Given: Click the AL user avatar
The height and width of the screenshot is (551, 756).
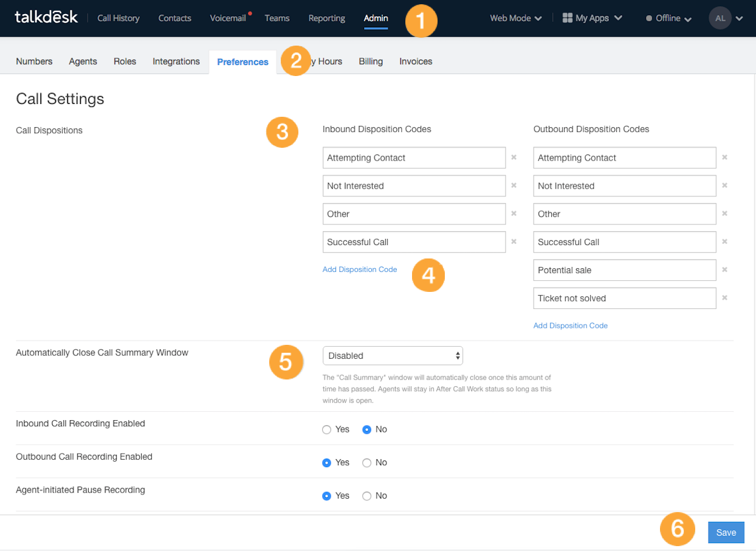Looking at the screenshot, I should tap(720, 18).
